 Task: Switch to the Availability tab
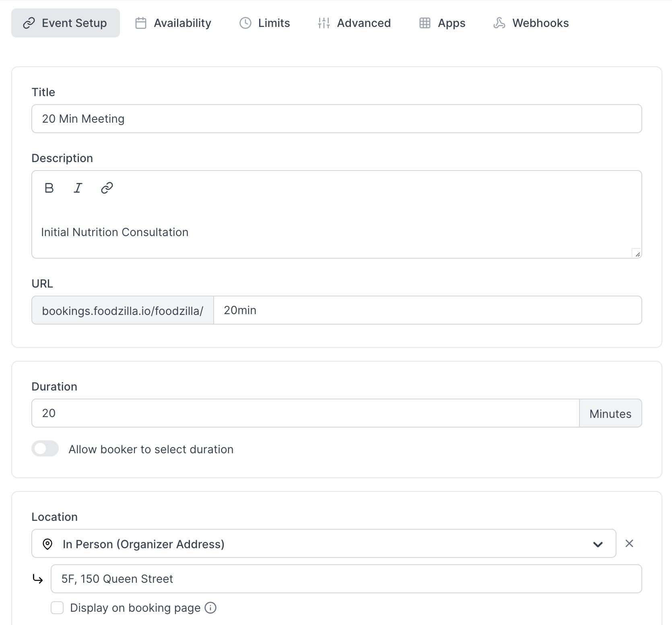(173, 23)
